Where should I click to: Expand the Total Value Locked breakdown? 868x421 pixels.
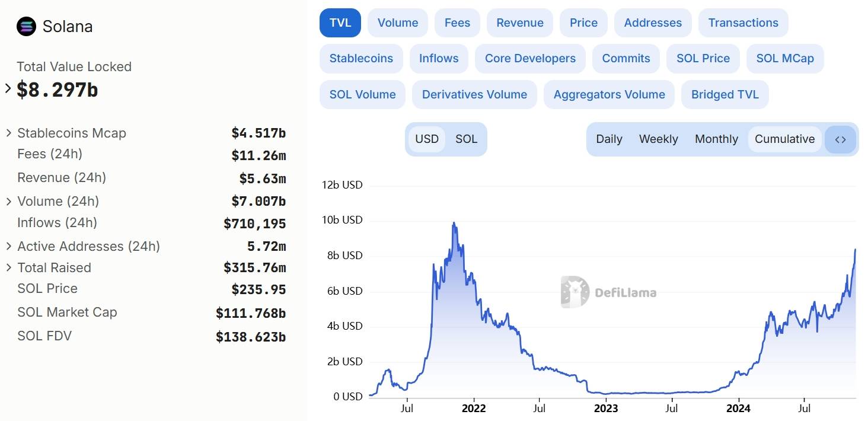(x=8, y=89)
